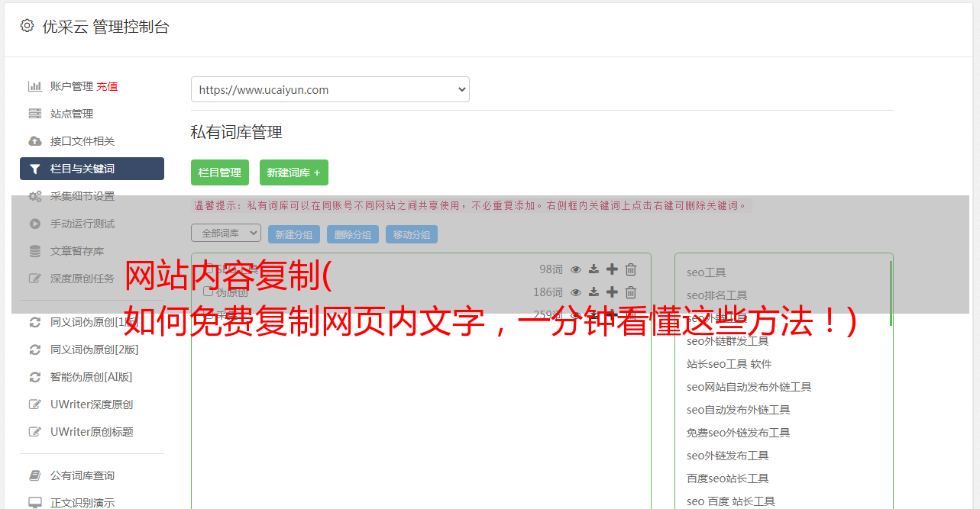
Task: Click the 新建分组 button
Action: pos(294,234)
